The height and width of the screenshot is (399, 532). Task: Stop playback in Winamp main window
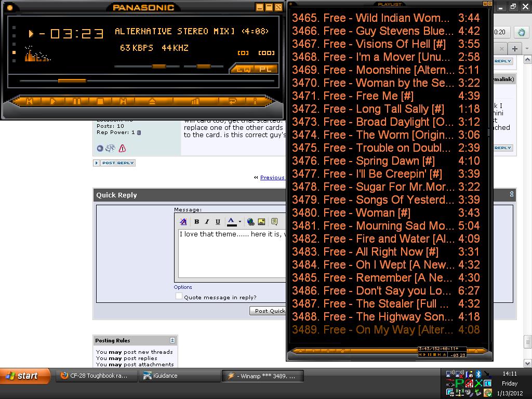(100, 101)
